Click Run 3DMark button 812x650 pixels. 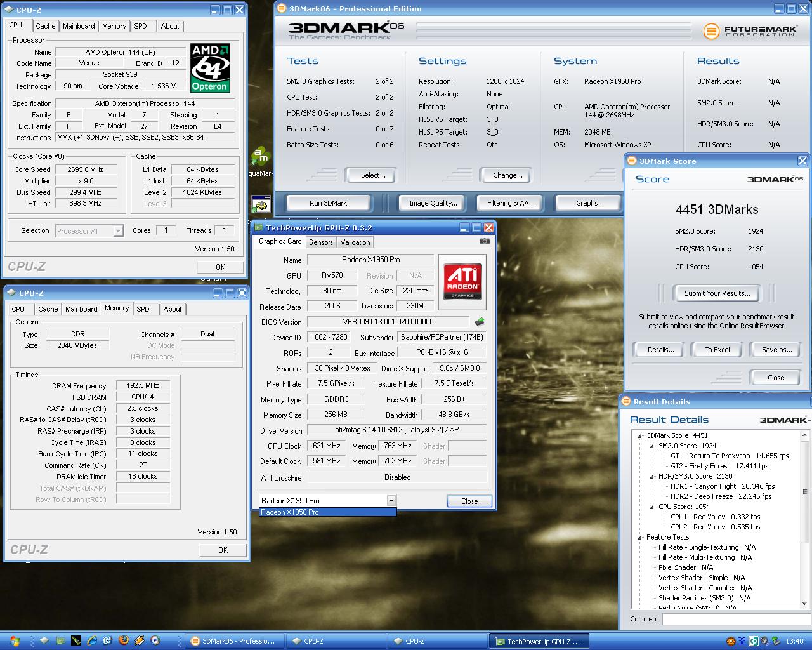pos(328,203)
